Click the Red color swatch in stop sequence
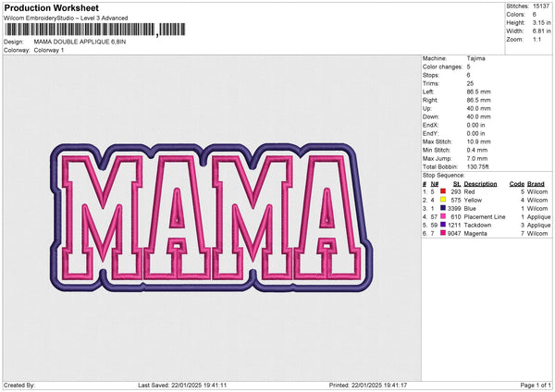Image resolution: width=555 pixels, height=392 pixels. point(443,191)
